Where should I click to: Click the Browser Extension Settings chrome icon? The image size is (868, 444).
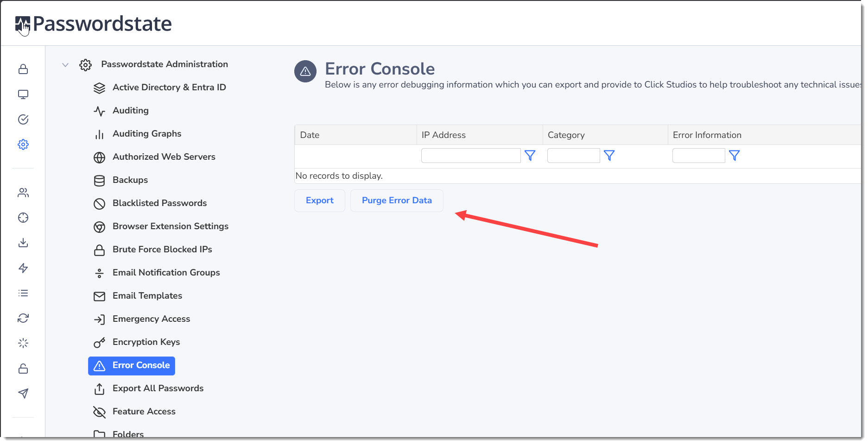click(x=99, y=227)
